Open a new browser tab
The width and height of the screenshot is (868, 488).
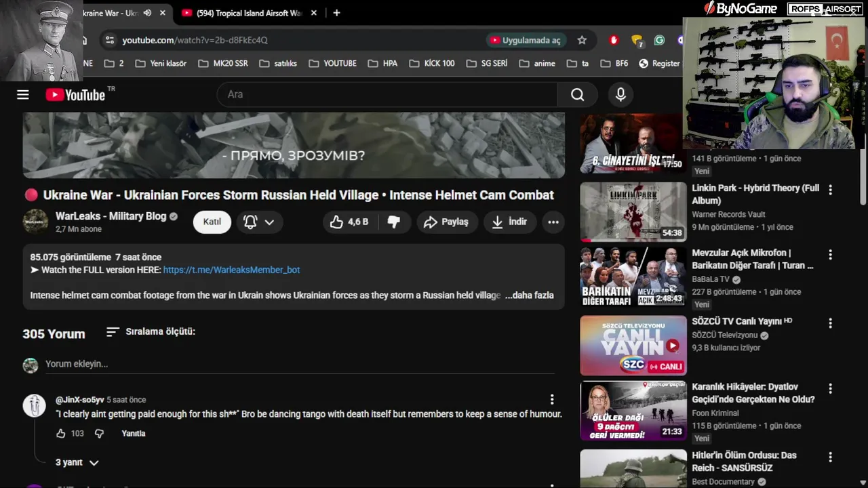coord(336,12)
